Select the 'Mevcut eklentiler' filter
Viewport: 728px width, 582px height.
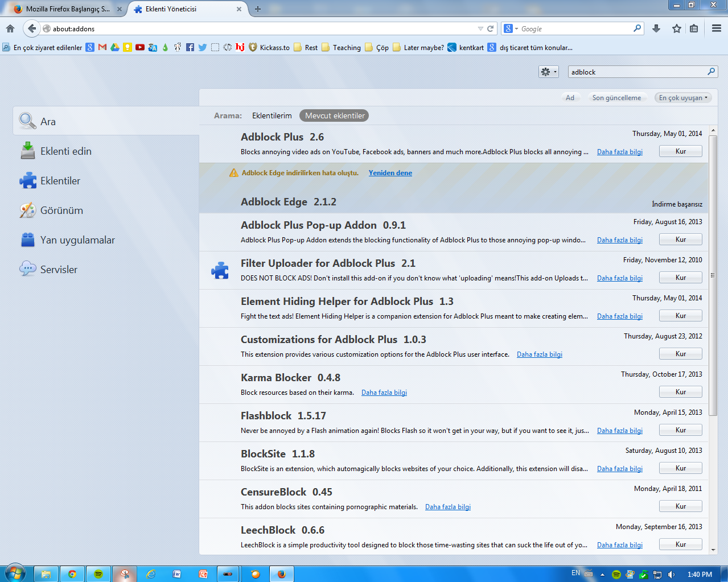click(x=335, y=115)
